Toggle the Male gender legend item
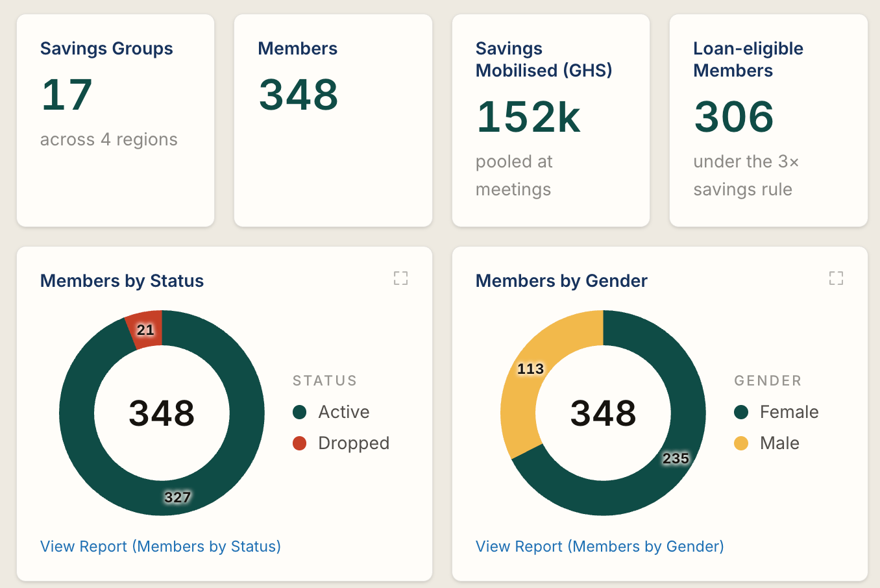The height and width of the screenshot is (588, 880). tap(766, 443)
